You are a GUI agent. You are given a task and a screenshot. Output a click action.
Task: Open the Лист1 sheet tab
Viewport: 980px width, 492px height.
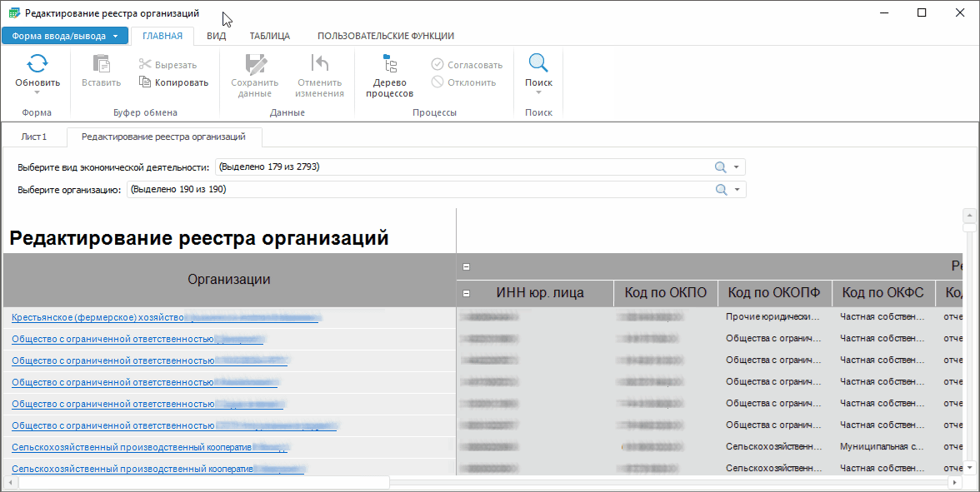(x=34, y=137)
